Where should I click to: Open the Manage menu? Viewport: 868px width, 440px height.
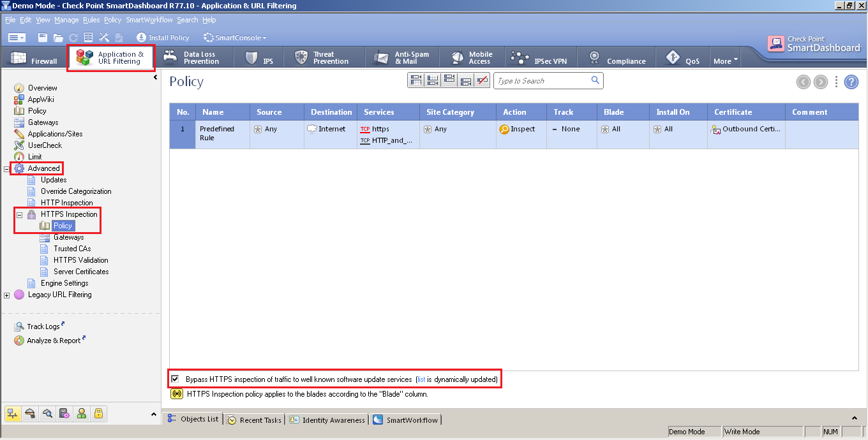66,20
